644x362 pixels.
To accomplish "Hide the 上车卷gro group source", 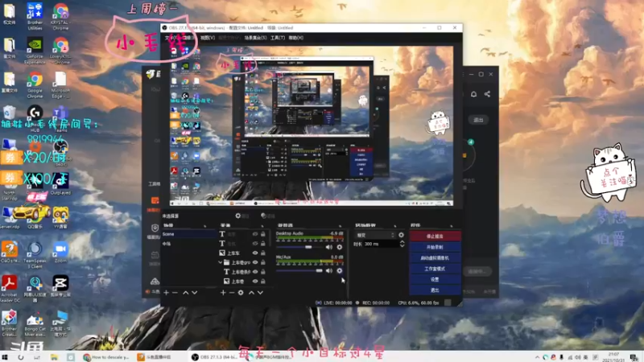I will tap(255, 262).
